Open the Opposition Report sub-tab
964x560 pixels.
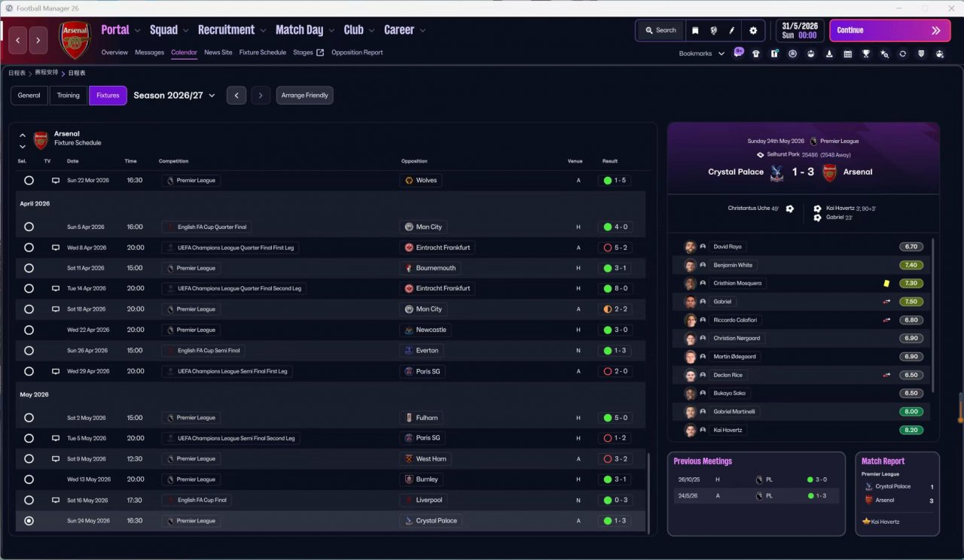click(357, 53)
